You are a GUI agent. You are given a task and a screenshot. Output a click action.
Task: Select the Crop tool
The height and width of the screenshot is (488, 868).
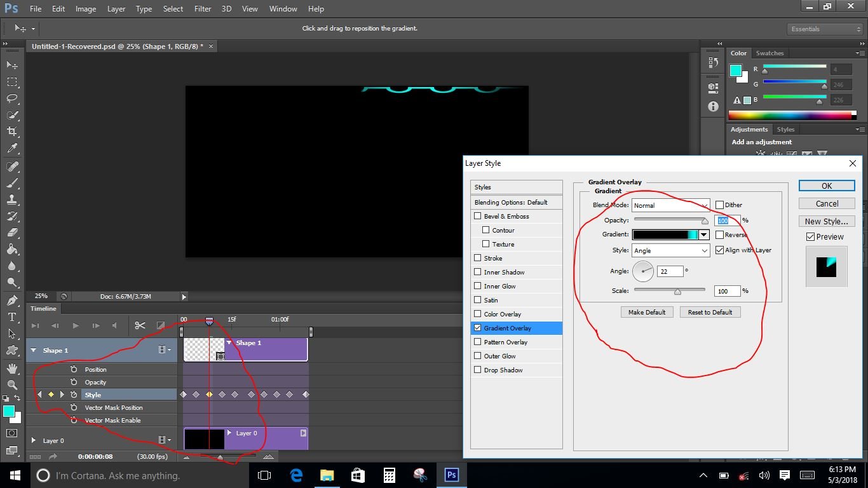coord(12,131)
